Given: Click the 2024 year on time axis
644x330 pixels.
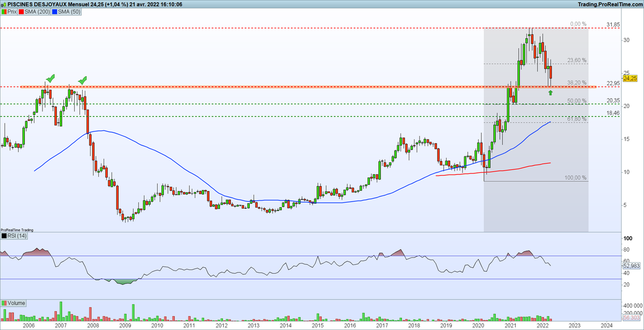Looking at the screenshot, I should coord(606,326).
